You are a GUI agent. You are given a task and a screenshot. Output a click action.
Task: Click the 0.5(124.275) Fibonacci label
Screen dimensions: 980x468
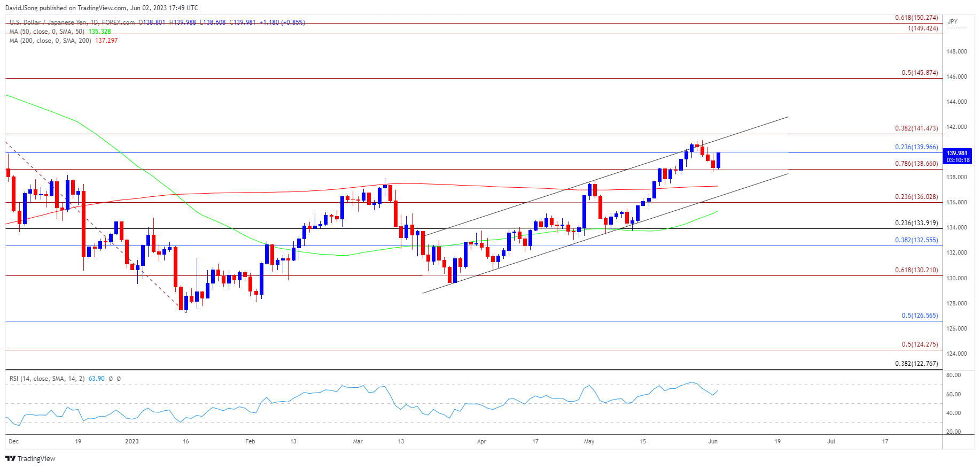click(x=920, y=344)
